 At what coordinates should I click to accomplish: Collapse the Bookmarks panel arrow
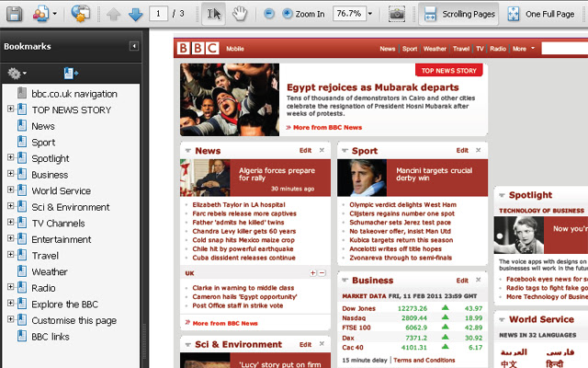(134, 46)
